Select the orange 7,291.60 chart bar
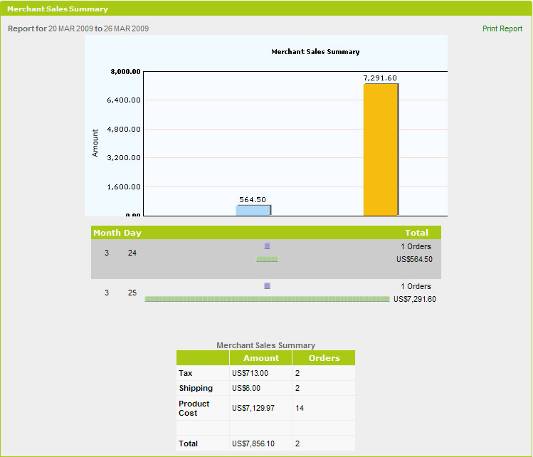533x457 pixels. click(x=381, y=150)
